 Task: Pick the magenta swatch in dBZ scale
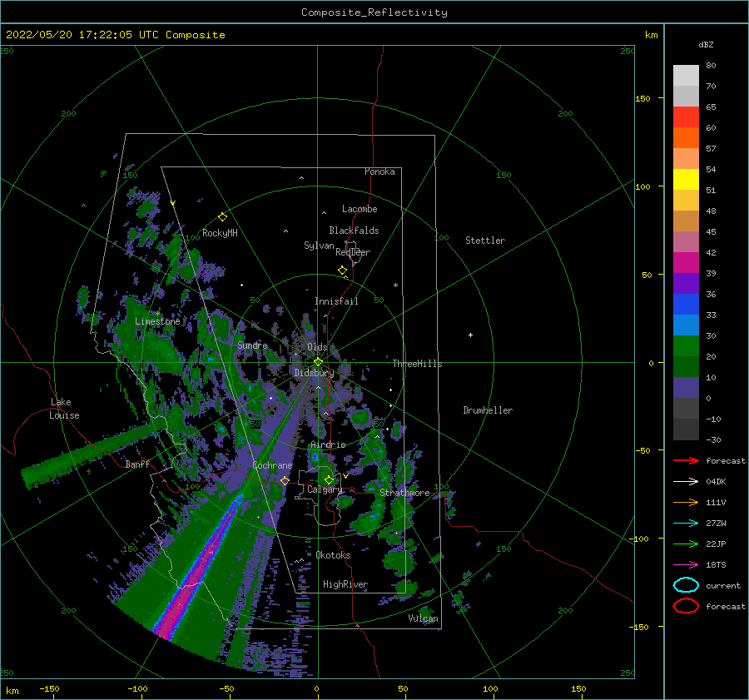click(x=686, y=262)
